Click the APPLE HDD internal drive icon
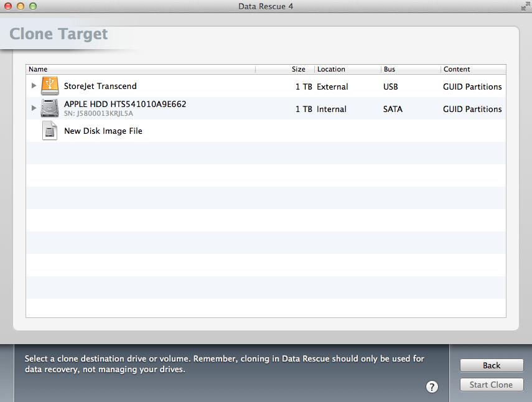Screen dimensions: 532x402 49,107
